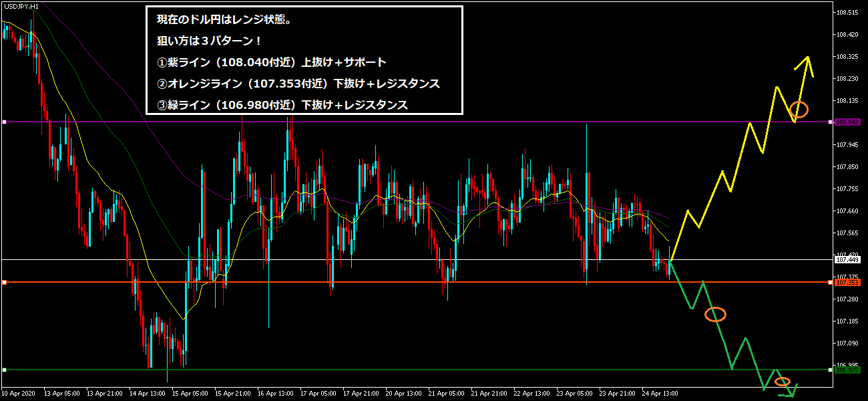Click the purple 108.043 price tag
This screenshot has width=868, height=401.
coord(848,122)
